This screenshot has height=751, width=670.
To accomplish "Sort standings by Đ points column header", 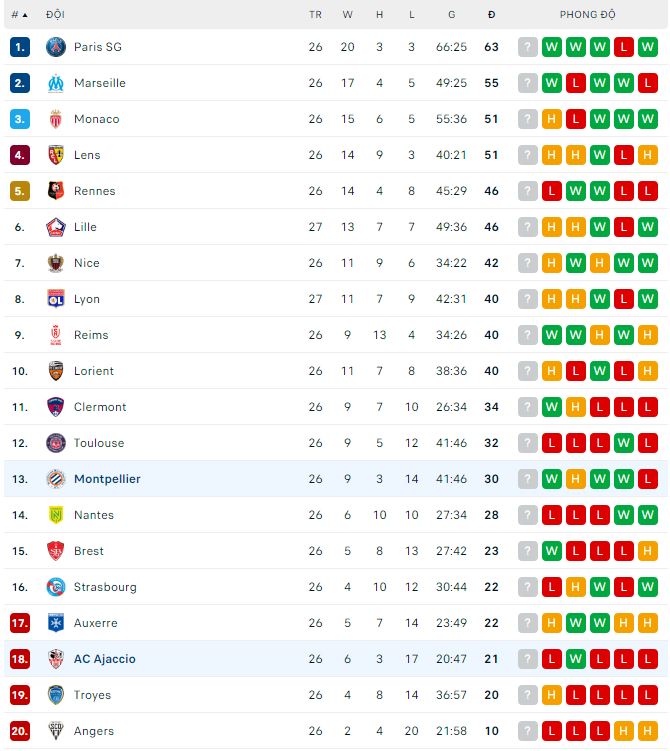I will (491, 15).
